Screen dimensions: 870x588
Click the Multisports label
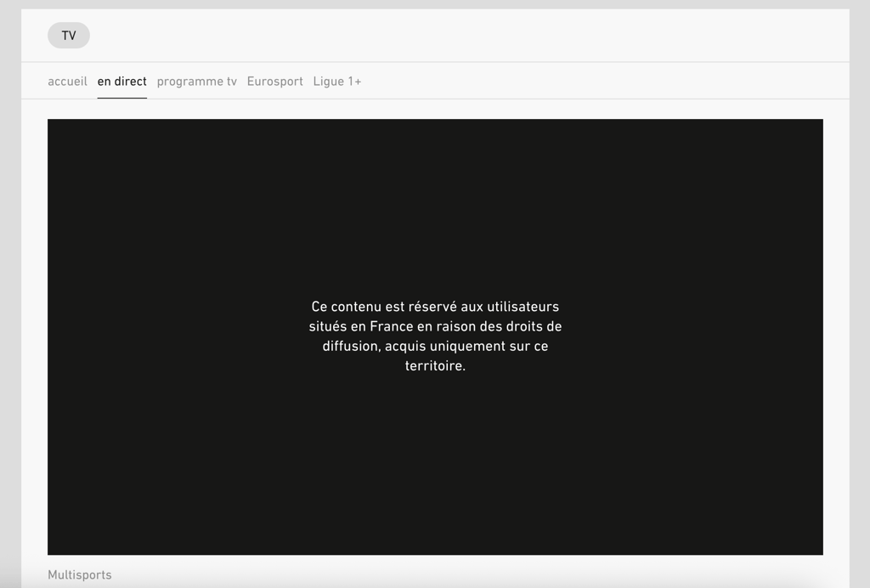click(x=80, y=574)
